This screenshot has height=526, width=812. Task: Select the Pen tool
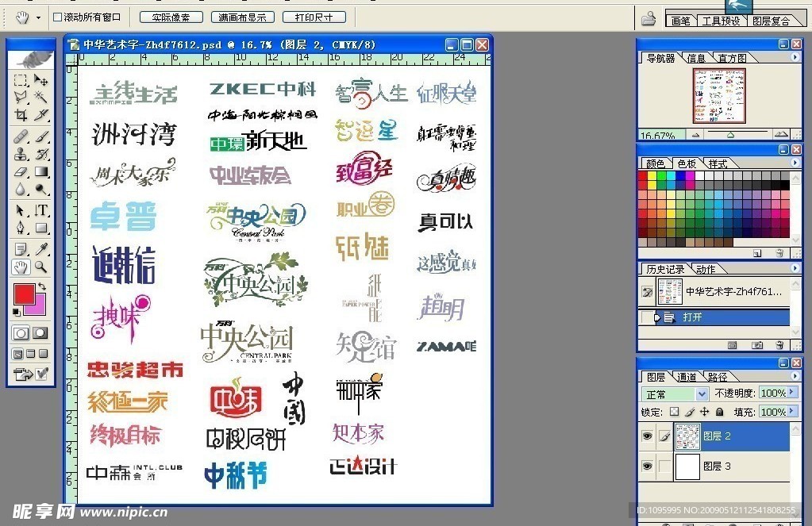pyautogui.click(x=21, y=228)
